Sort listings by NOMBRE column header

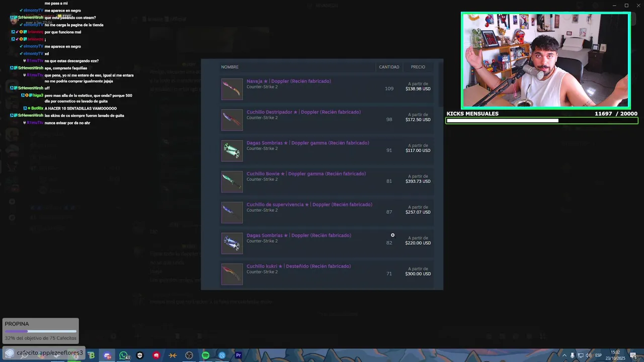click(230, 67)
